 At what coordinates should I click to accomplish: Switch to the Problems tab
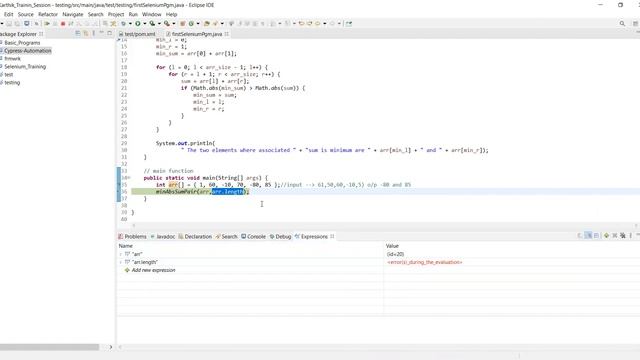132,236
